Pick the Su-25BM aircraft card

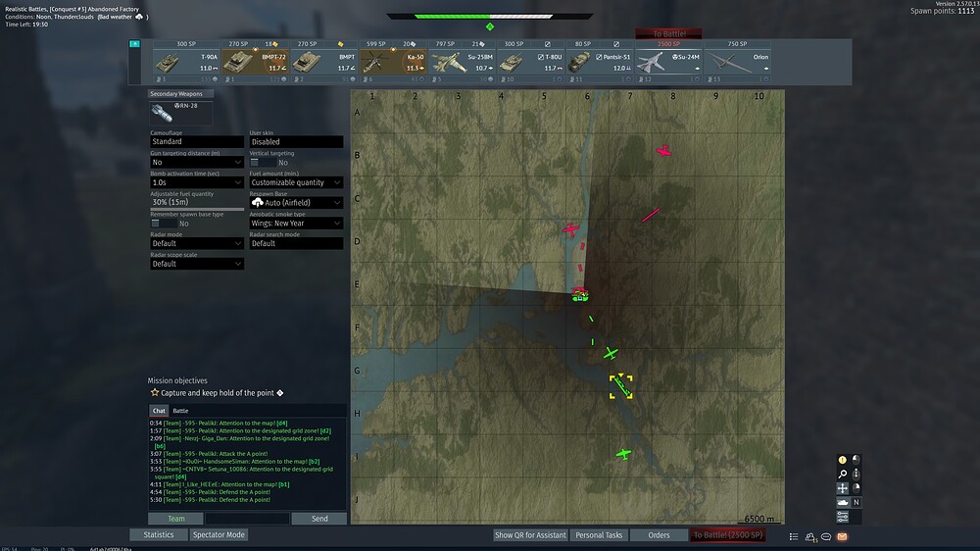[x=462, y=62]
